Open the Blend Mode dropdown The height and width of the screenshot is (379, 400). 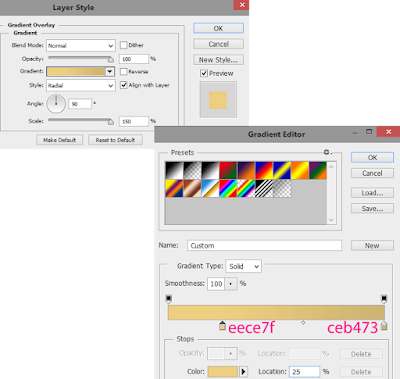tap(81, 45)
